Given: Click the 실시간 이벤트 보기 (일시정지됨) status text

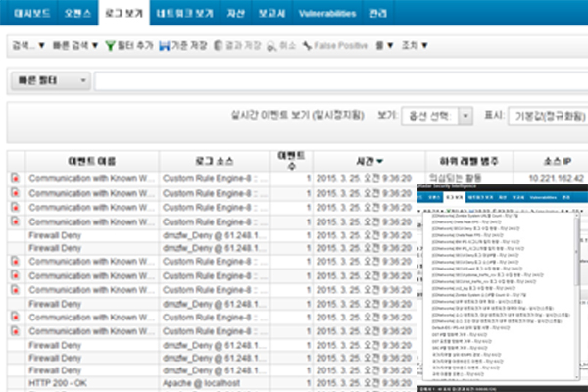Looking at the screenshot, I should (297, 115).
